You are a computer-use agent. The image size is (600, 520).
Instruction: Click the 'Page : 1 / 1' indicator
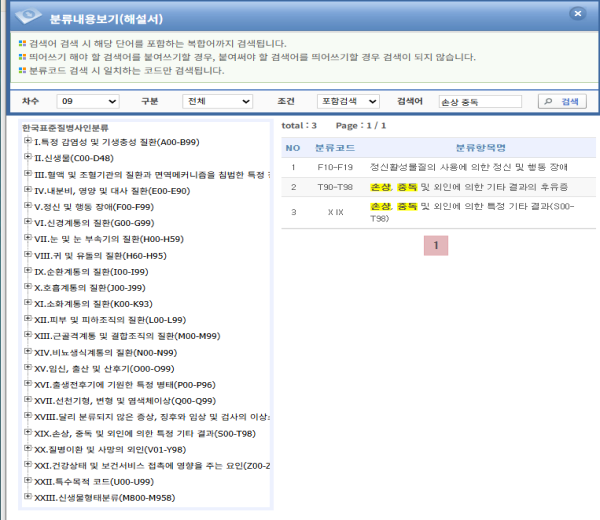[361, 126]
